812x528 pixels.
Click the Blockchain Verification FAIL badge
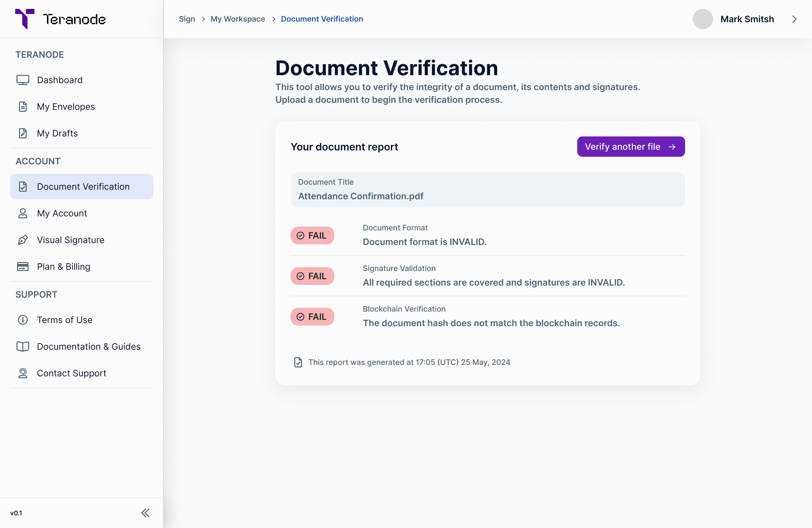[x=312, y=317]
